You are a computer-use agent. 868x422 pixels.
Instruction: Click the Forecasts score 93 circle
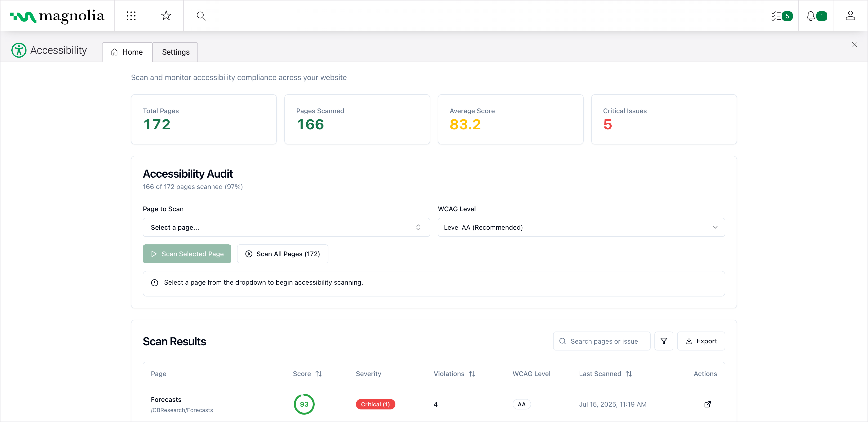coord(304,404)
